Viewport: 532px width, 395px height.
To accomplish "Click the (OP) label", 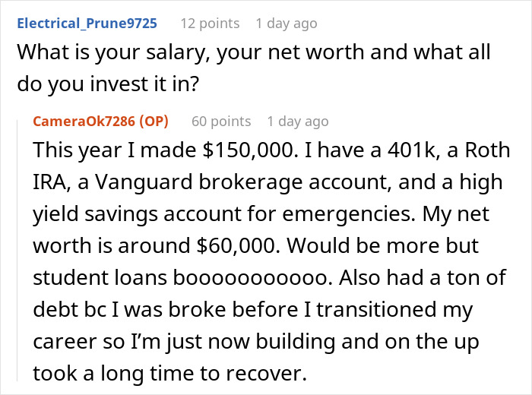I will [154, 122].
